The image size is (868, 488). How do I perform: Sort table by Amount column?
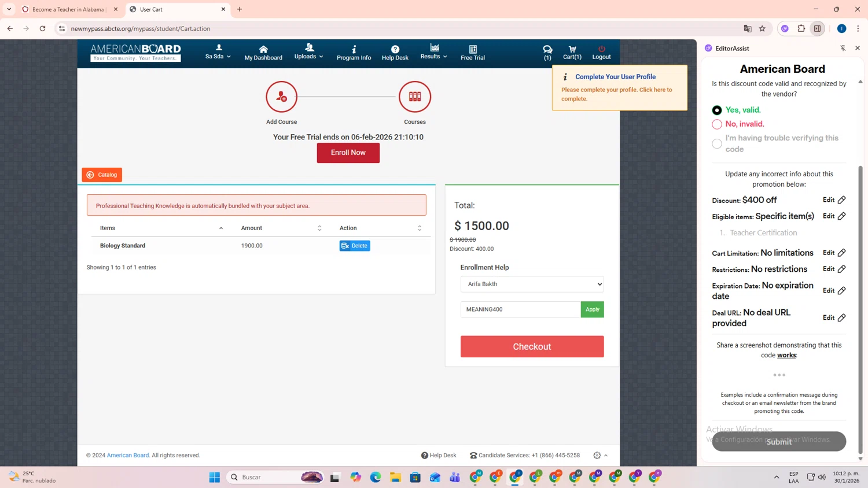click(x=281, y=228)
